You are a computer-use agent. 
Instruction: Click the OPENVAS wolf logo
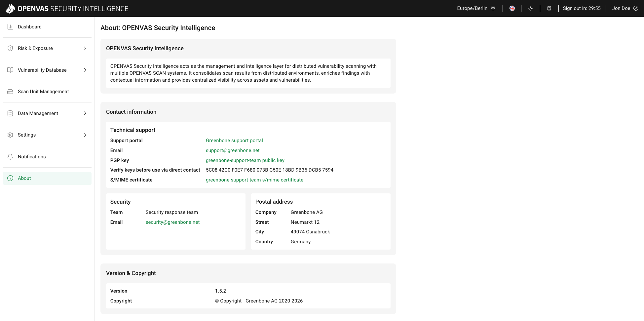[x=10, y=9]
